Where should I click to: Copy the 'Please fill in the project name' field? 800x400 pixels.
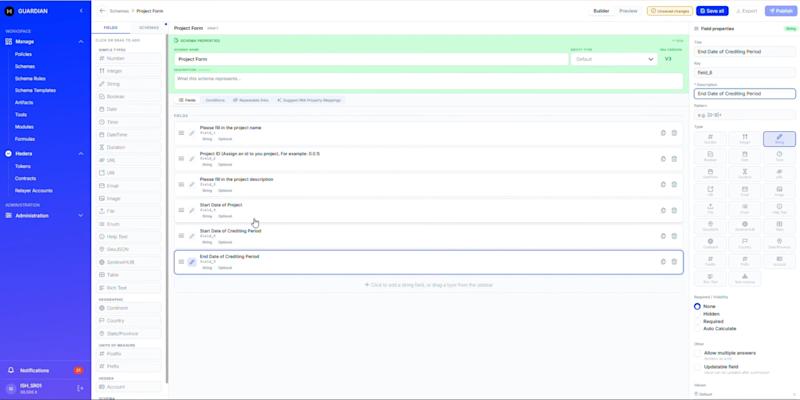click(x=663, y=133)
